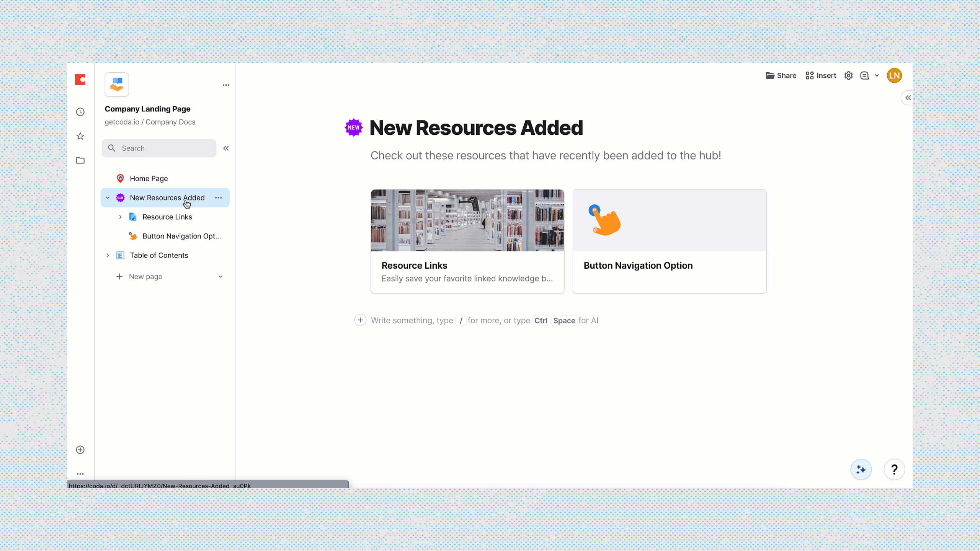Click the Insert panel icon

(x=821, y=75)
